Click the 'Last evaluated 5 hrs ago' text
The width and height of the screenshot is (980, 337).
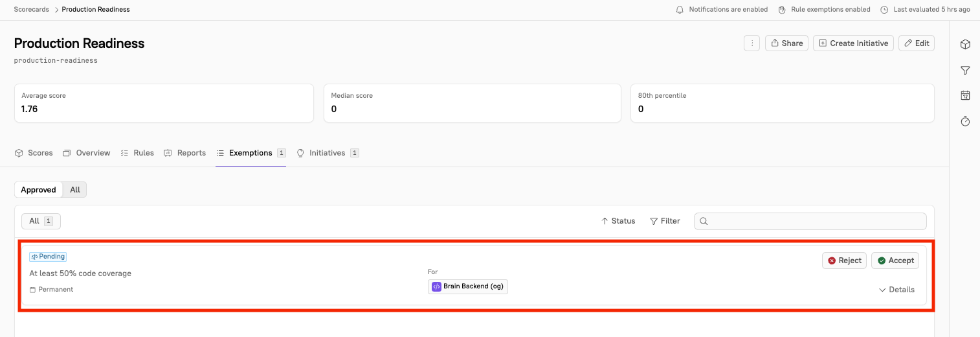pos(931,10)
